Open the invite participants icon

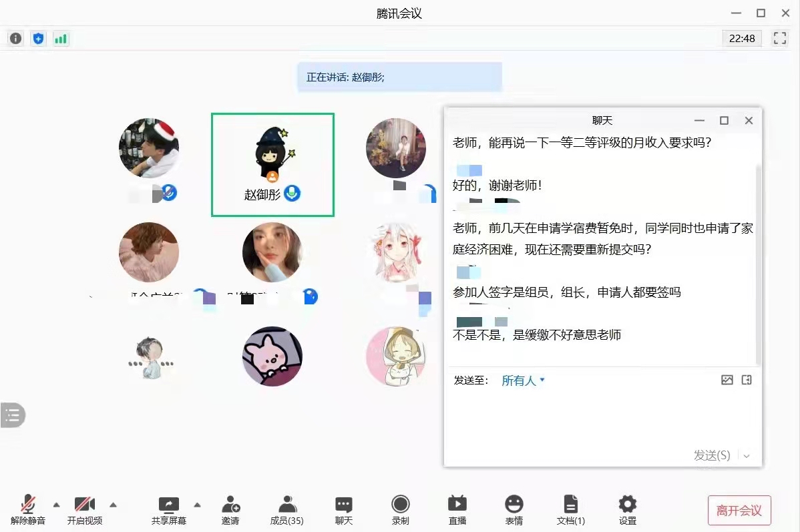tap(230, 509)
